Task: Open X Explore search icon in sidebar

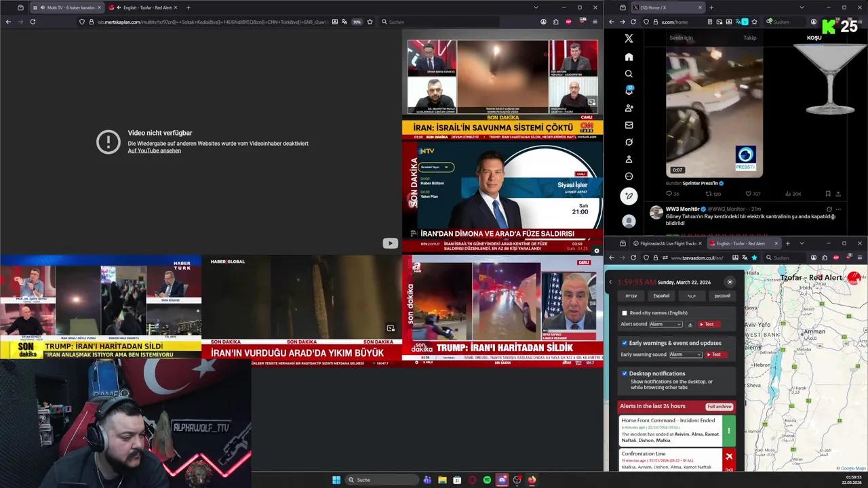Action: coord(629,74)
